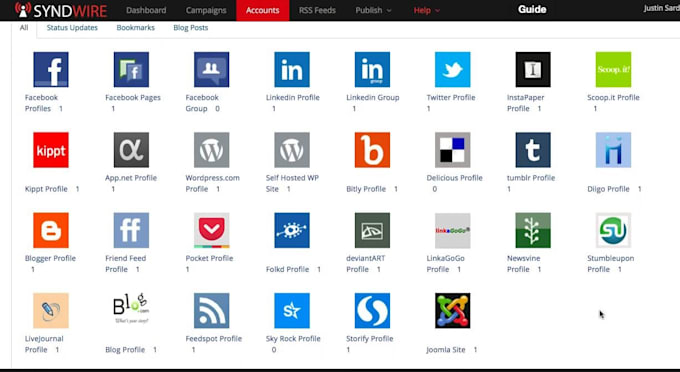Open the LiveJournal Profile icon
Screen dimensions: 680x372
(51, 310)
